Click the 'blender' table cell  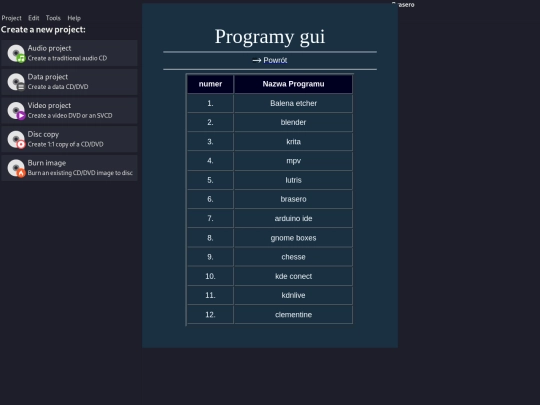click(293, 122)
